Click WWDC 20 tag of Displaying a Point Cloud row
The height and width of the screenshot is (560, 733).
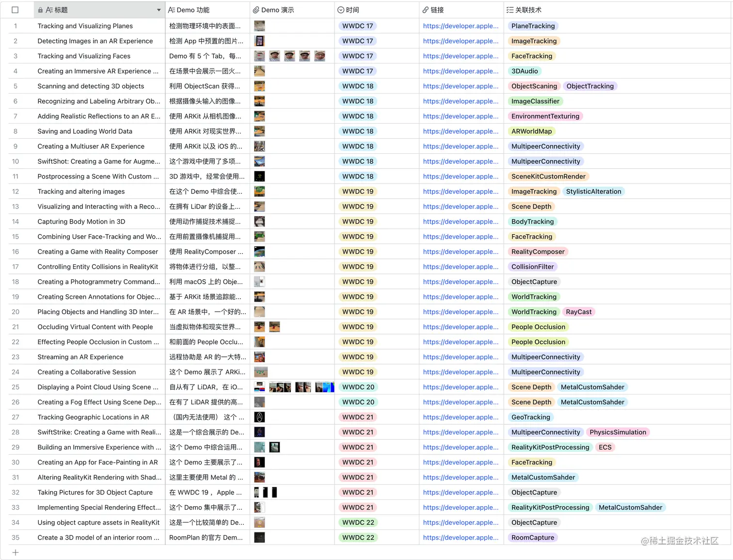[x=358, y=387]
